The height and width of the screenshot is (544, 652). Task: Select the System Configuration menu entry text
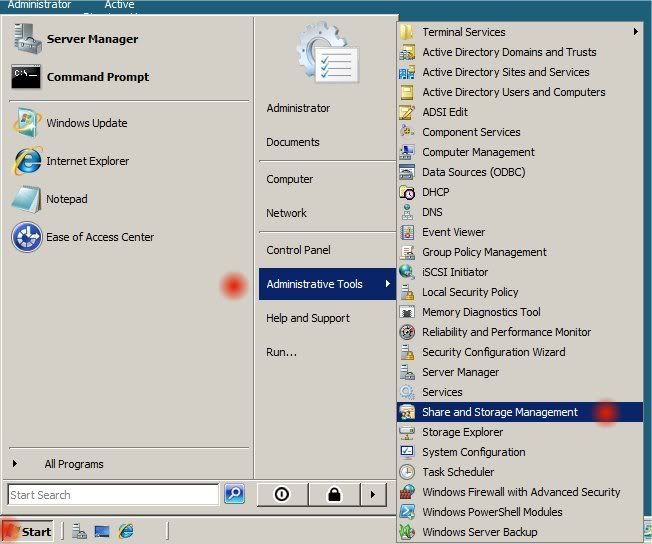click(x=474, y=452)
